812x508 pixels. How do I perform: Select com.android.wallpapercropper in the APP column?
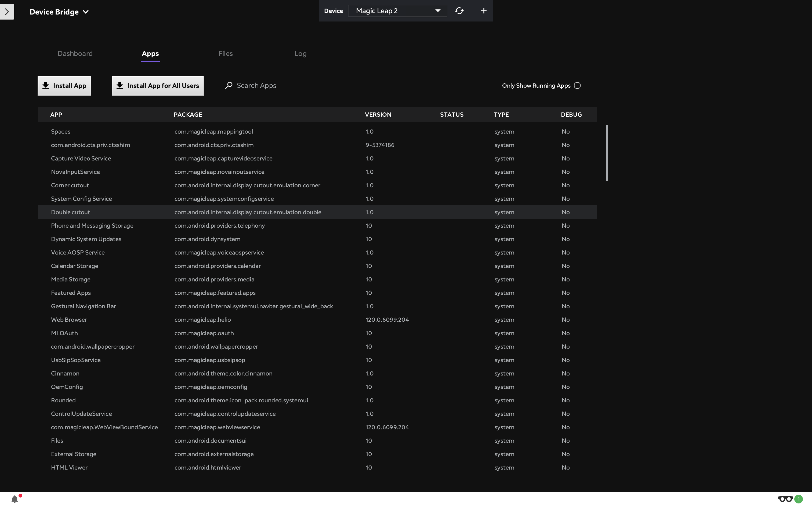pos(93,346)
